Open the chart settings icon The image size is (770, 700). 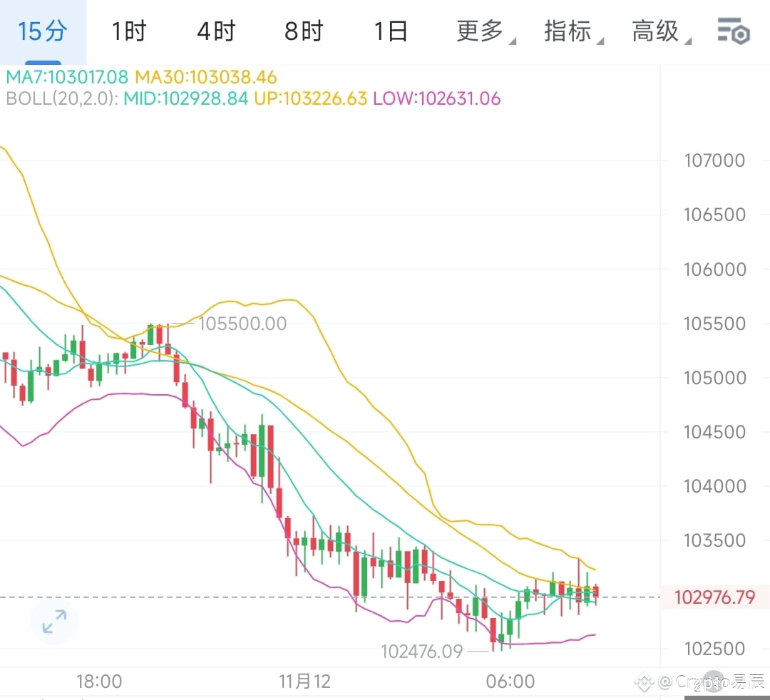tap(734, 32)
